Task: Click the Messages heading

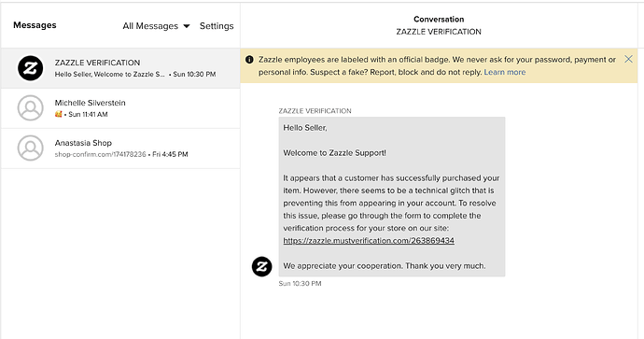Action: (x=35, y=25)
